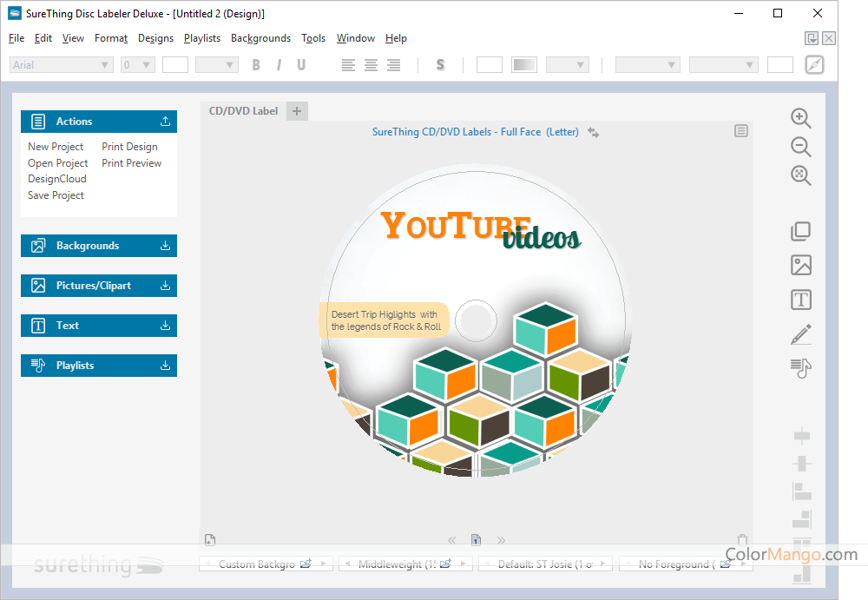The height and width of the screenshot is (600, 868).
Task: Open the Format menu
Action: click(x=111, y=38)
